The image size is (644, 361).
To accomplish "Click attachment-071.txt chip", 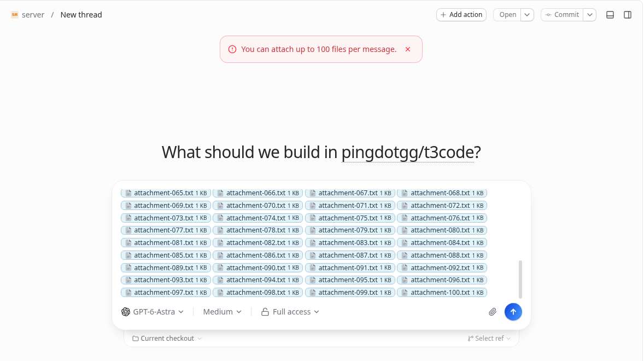I will click(350, 205).
